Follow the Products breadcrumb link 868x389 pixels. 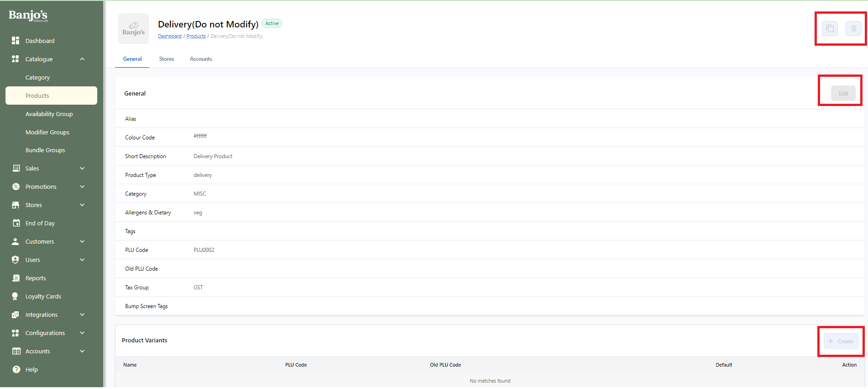point(196,36)
